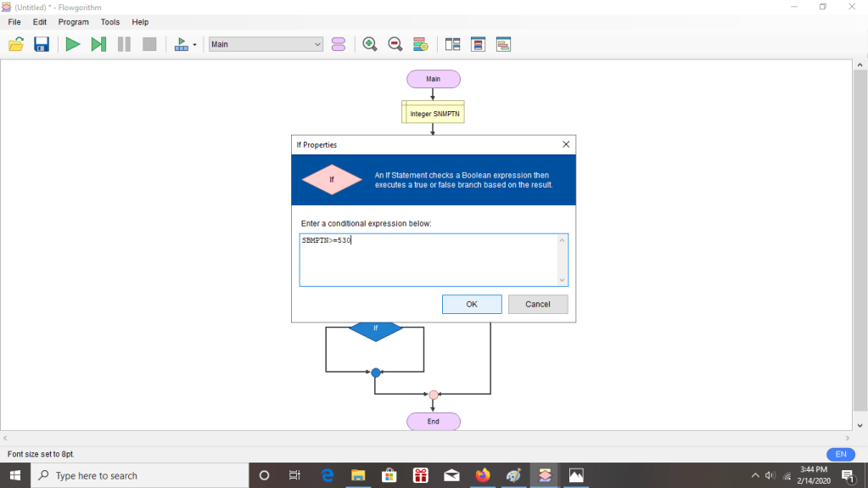The image size is (868, 488).
Task: Open the Tools menu
Action: pyautogui.click(x=110, y=22)
